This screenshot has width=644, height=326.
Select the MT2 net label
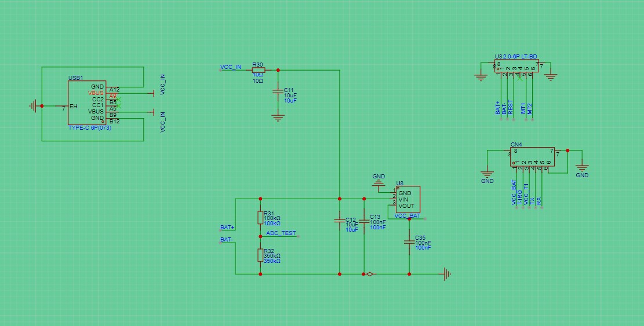click(x=530, y=109)
